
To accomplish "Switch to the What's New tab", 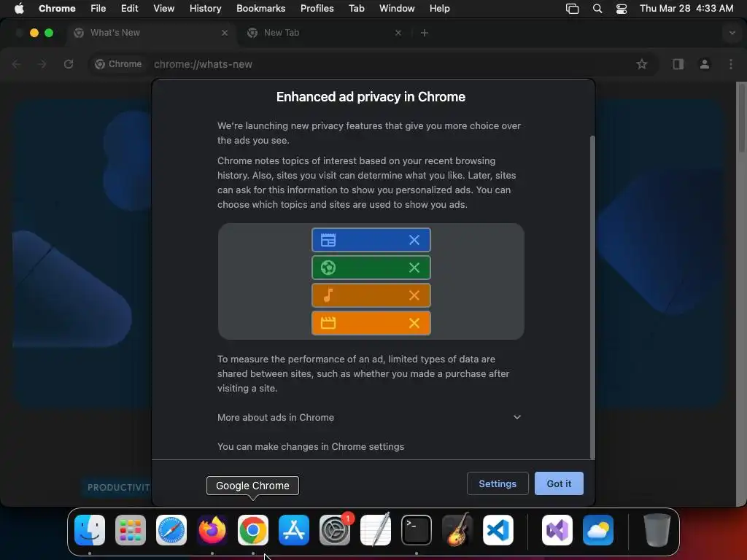I will [152, 33].
